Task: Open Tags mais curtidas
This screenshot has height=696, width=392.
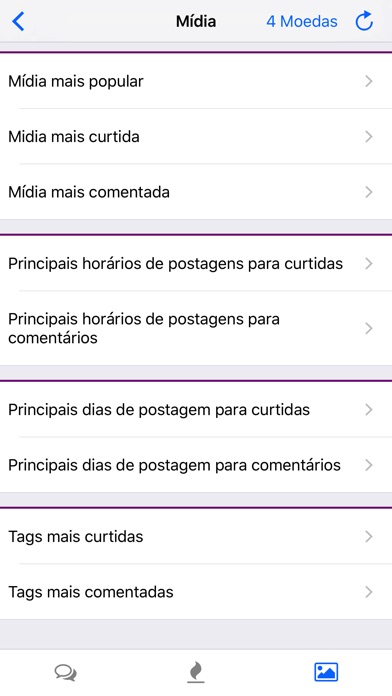Action: [x=196, y=536]
